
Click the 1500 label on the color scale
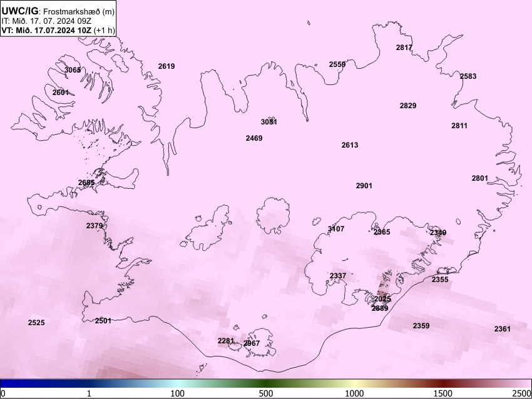coord(443,393)
